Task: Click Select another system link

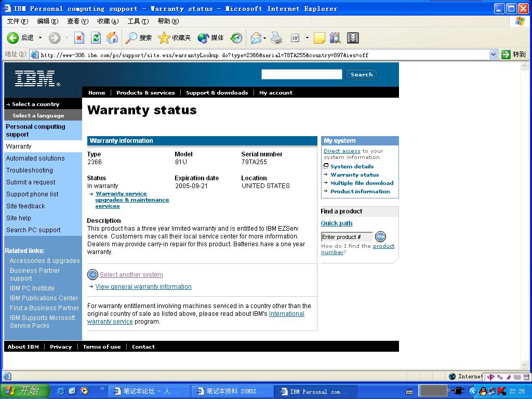Action: coord(131,274)
